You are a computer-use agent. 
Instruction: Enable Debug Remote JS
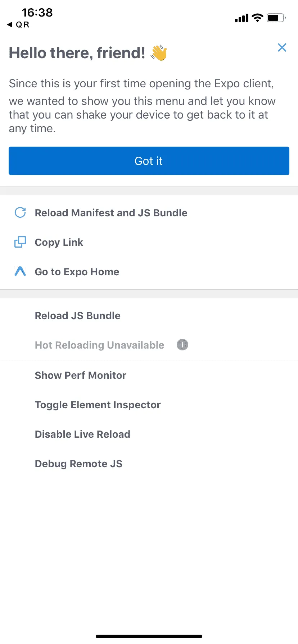coord(78,464)
